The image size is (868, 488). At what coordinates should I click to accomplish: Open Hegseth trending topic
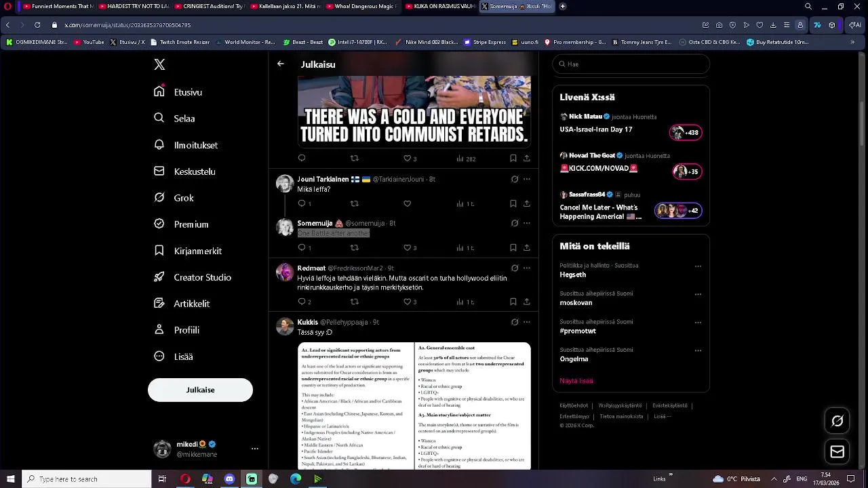click(573, 275)
